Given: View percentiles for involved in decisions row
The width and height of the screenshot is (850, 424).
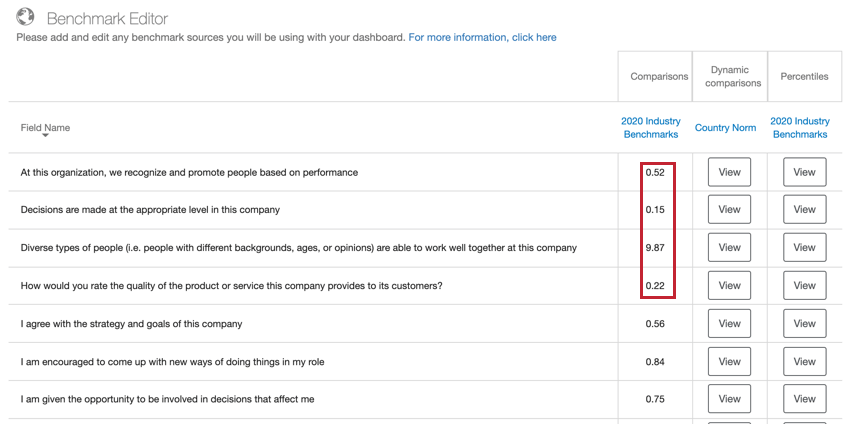Looking at the screenshot, I should [x=804, y=399].
